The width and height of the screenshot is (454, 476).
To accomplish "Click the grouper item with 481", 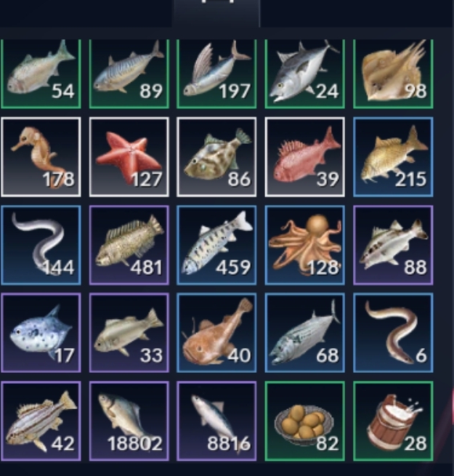I will (129, 246).
